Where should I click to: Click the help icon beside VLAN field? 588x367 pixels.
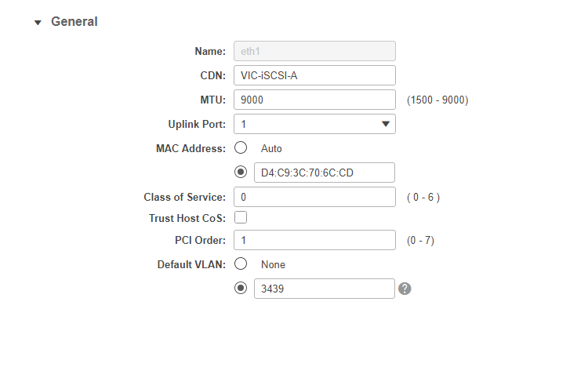click(405, 289)
